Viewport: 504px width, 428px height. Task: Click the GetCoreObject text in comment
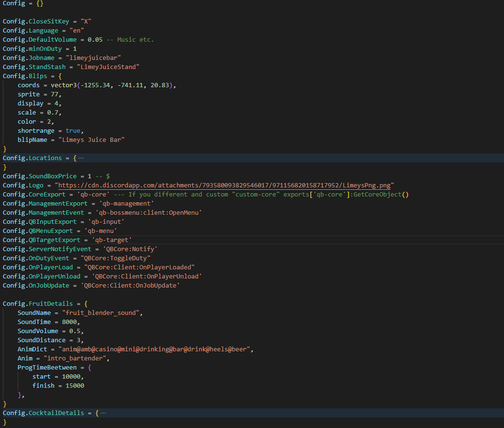[378, 195]
